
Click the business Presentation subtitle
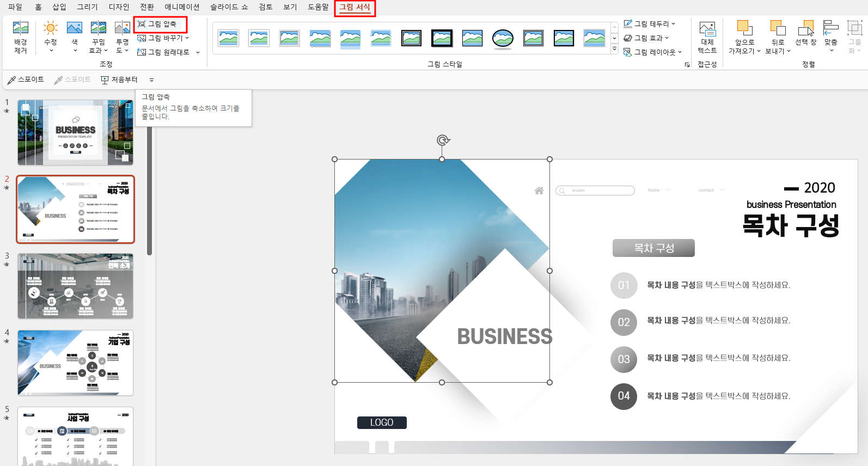(791, 205)
